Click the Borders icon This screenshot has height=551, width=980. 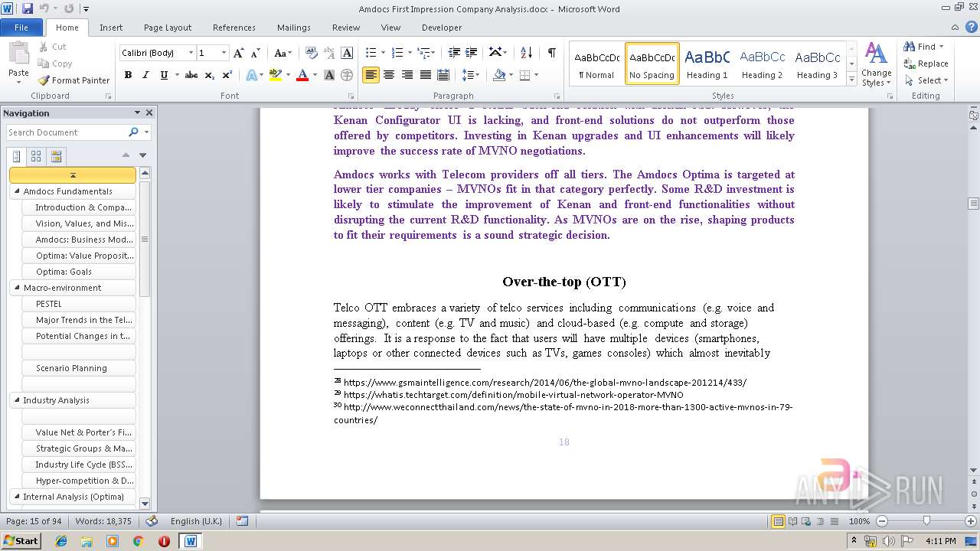[524, 75]
